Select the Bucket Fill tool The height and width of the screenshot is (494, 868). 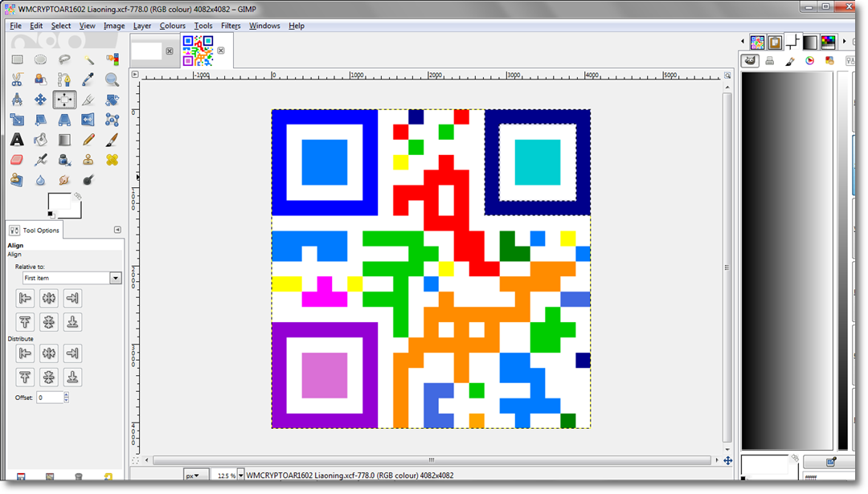tap(40, 140)
